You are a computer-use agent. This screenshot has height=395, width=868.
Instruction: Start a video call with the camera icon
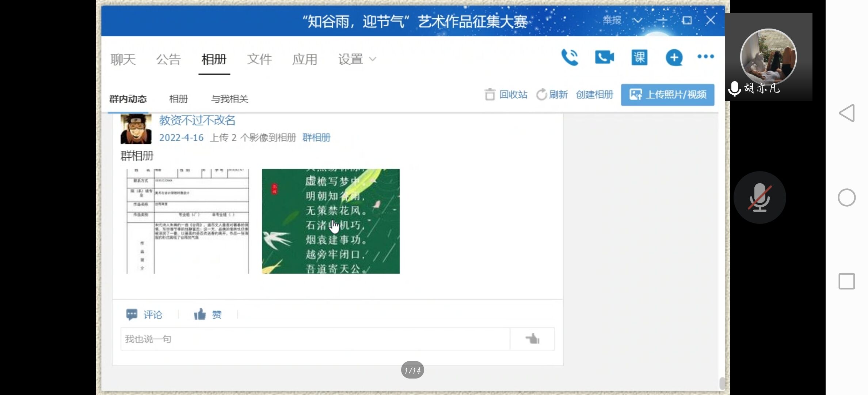point(604,57)
